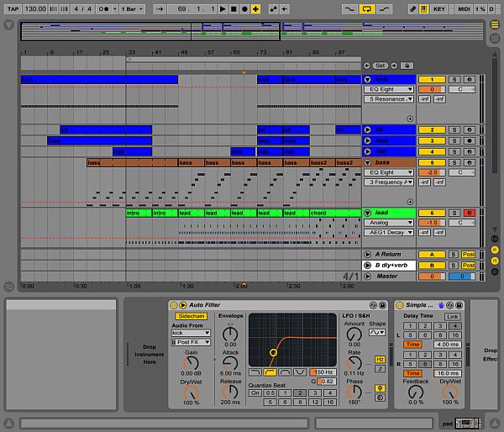This screenshot has height=432, width=504.
Task: Toggle the metronome circles button
Action: pyautogui.click(x=103, y=9)
